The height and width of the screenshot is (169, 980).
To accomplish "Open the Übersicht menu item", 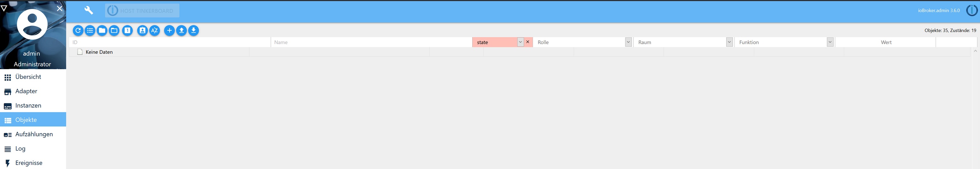I will pyautogui.click(x=33, y=77).
